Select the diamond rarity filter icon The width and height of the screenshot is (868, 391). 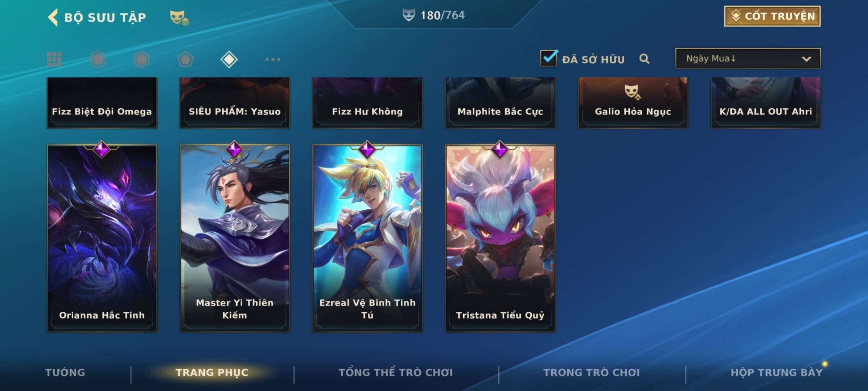tap(229, 59)
